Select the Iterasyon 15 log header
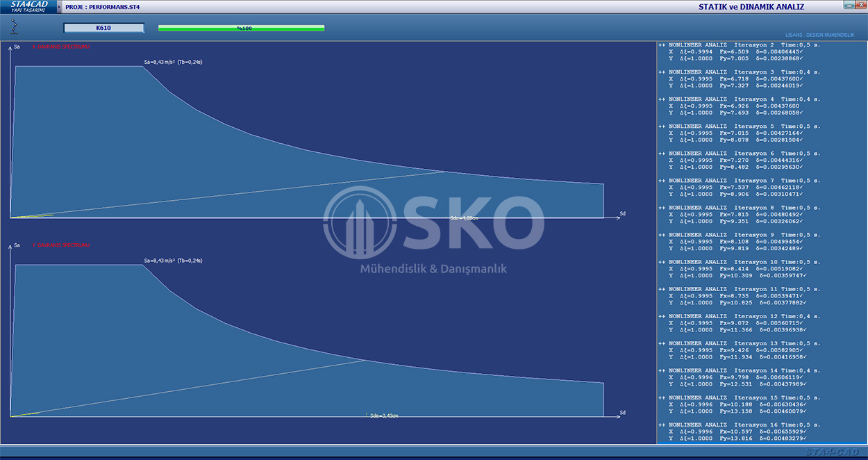 click(741, 397)
